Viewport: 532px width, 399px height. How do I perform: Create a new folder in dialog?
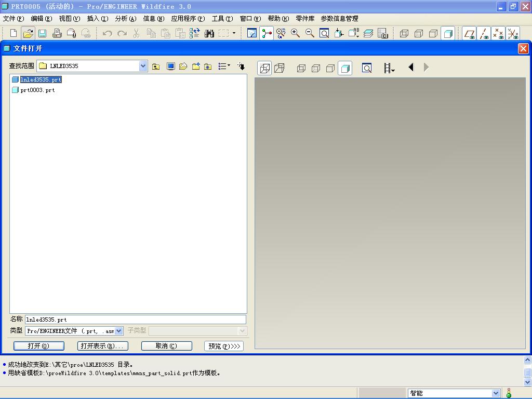196,66
